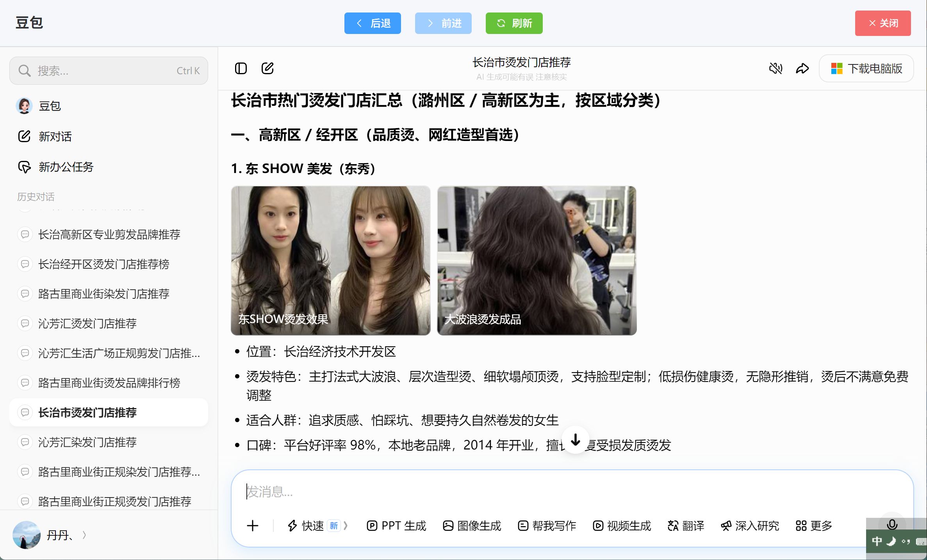The width and height of the screenshot is (927, 560).
Task: Click the 前进 forward button
Action: (443, 23)
